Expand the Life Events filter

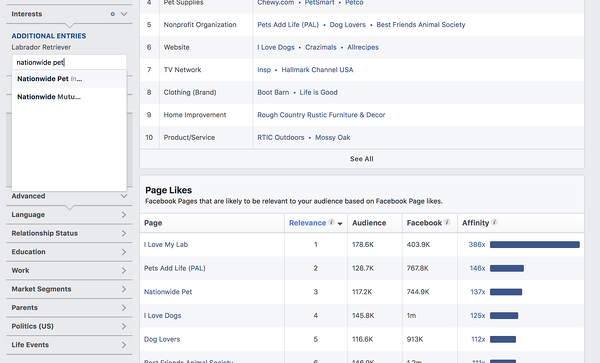tap(69, 345)
